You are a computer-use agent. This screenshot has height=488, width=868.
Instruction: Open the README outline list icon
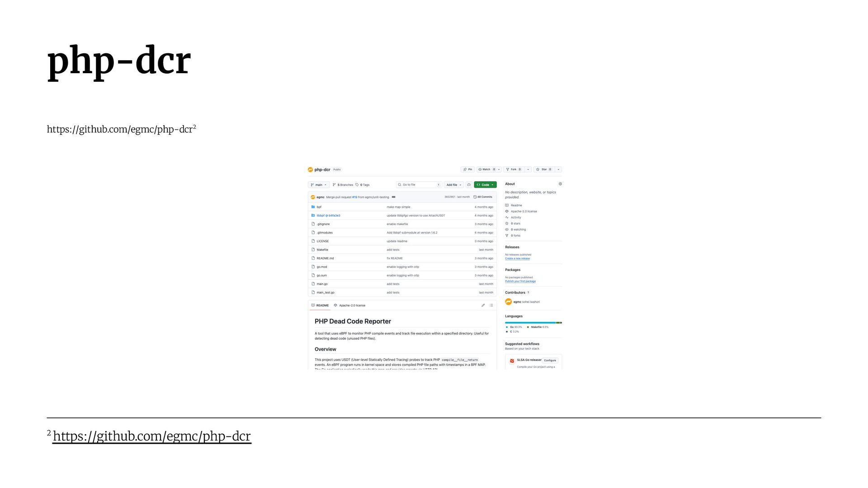(x=491, y=305)
